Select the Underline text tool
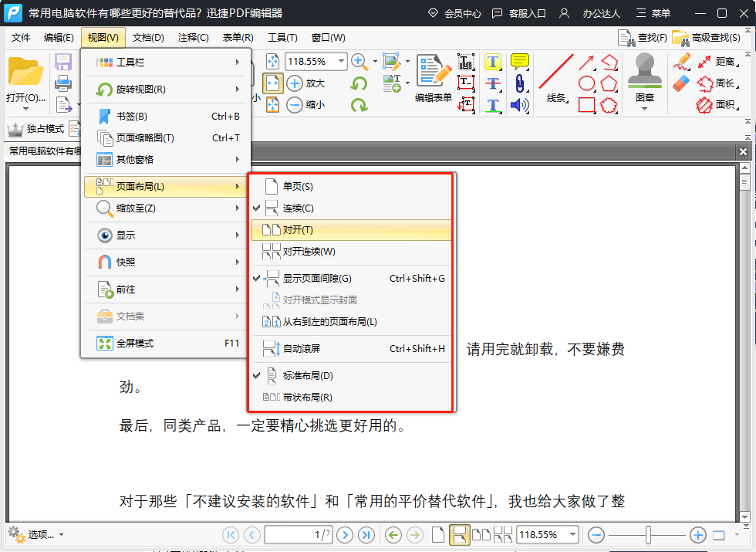Image resolution: width=756 pixels, height=552 pixels. (493, 105)
